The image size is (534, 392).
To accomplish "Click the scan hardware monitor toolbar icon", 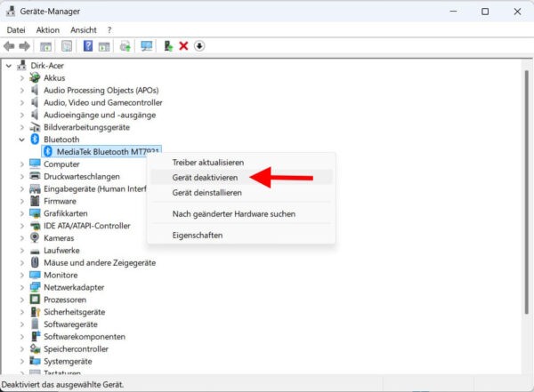I will (147, 46).
